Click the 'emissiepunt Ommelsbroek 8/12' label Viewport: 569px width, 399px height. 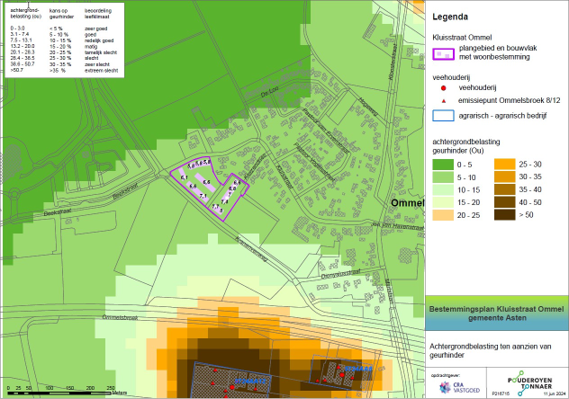point(509,100)
